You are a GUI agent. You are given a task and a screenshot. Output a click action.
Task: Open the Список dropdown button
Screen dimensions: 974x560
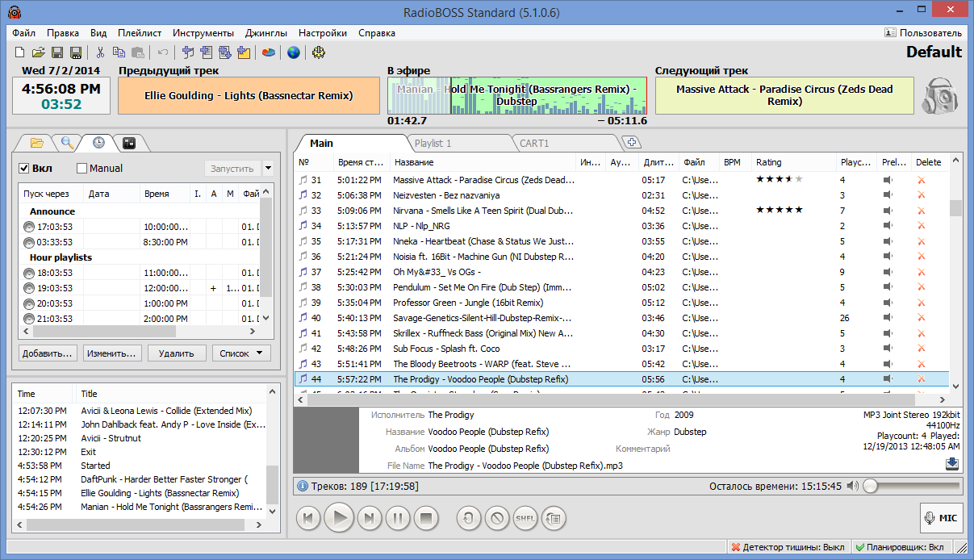click(242, 353)
